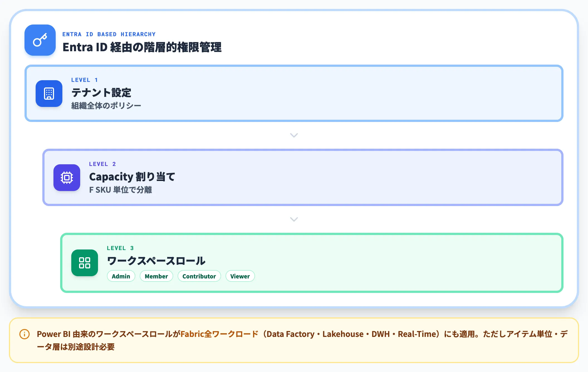Click the Capacity 割り当て title

[x=132, y=177]
